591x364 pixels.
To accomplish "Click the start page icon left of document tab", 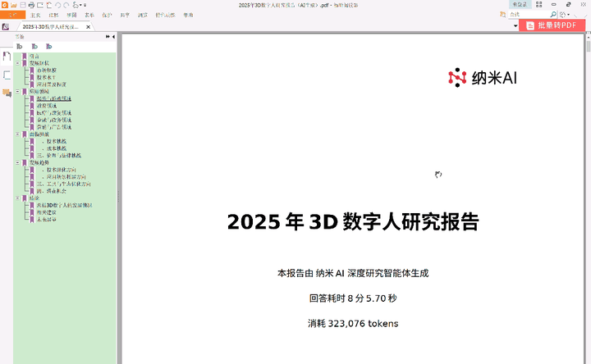I will 6,27.
